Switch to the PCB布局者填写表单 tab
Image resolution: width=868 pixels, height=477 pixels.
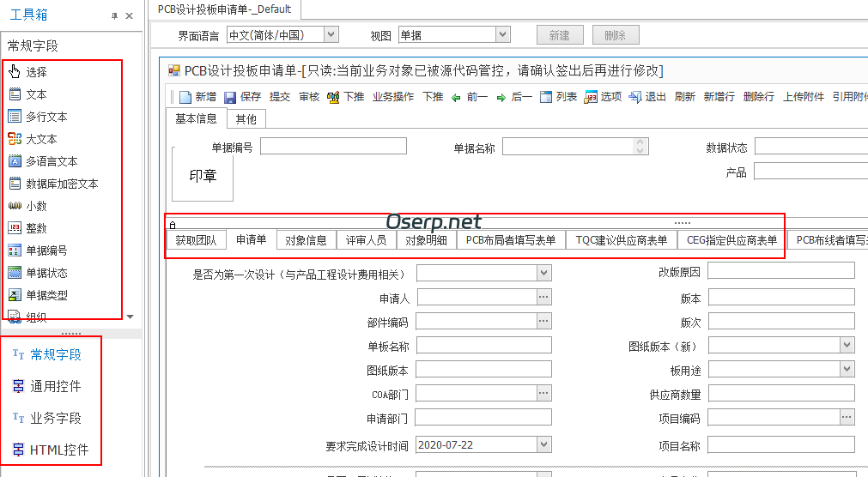click(511, 240)
